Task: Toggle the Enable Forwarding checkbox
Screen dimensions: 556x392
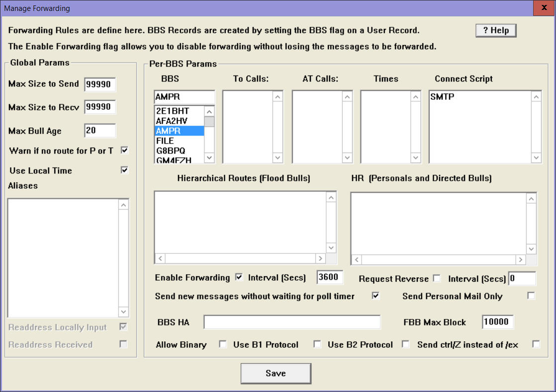Action: pos(239,277)
